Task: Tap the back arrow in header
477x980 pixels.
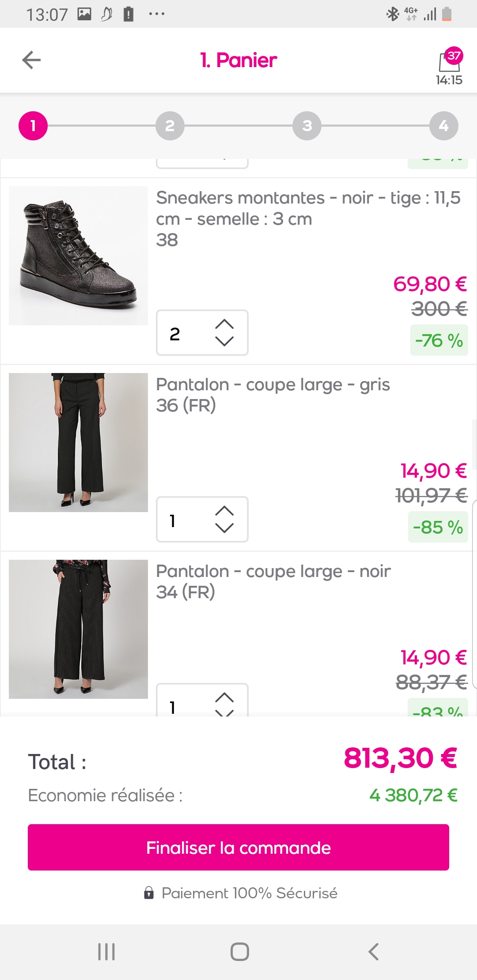Action: 31,60
